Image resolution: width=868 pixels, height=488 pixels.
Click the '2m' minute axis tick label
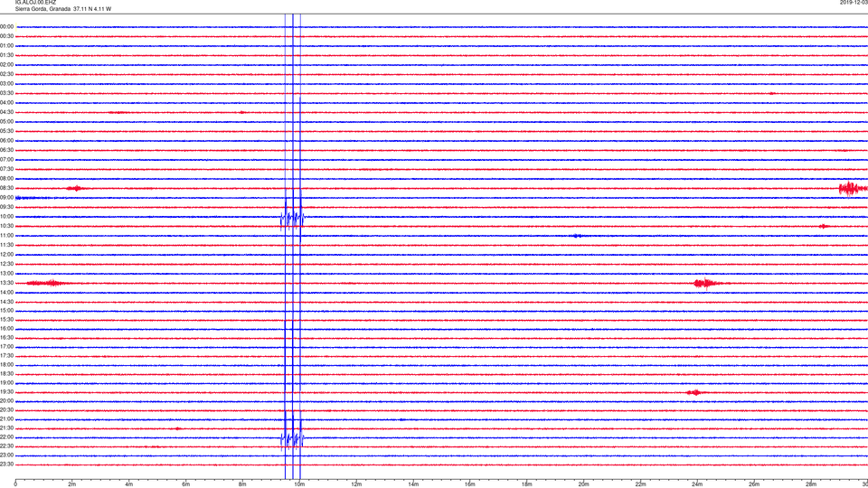pos(72,484)
